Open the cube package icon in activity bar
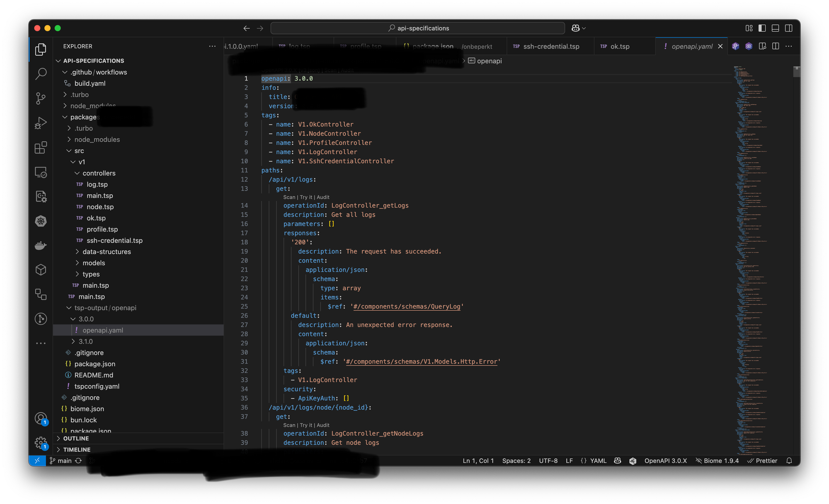 [41, 270]
